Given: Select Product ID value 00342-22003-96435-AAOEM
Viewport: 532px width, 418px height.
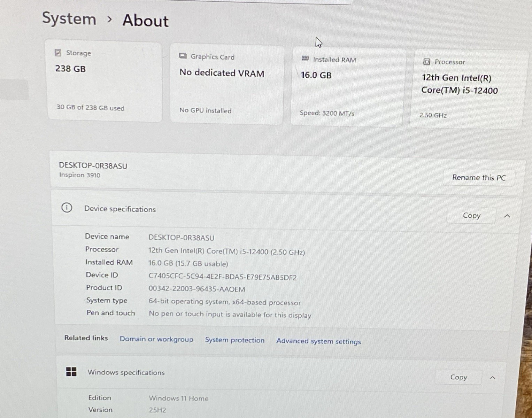Looking at the screenshot, I should pyautogui.click(x=197, y=289).
